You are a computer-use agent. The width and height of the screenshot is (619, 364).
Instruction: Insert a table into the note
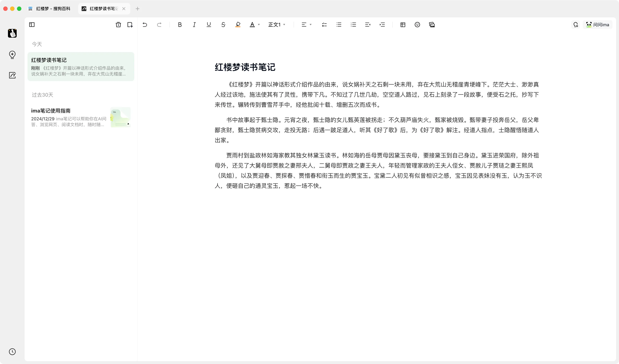point(403,25)
